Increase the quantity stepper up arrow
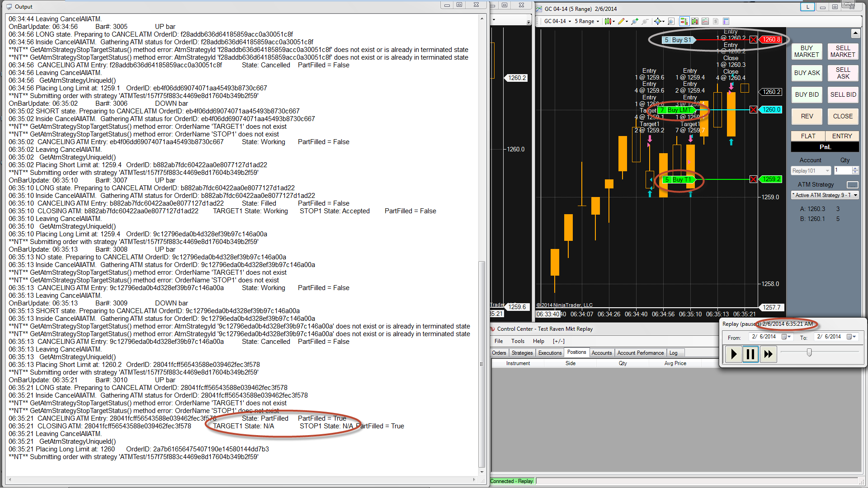This screenshot has height=488, width=868. point(855,169)
